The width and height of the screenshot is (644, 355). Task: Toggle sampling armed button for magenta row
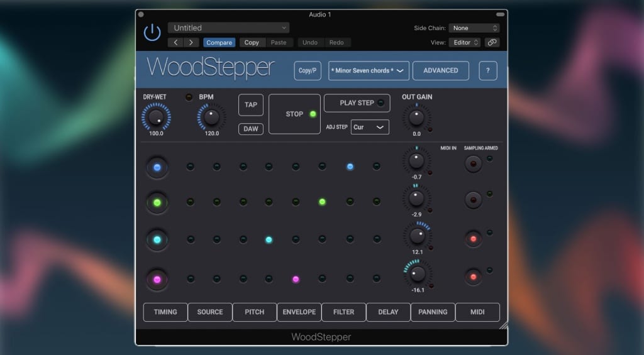pyautogui.click(x=473, y=277)
